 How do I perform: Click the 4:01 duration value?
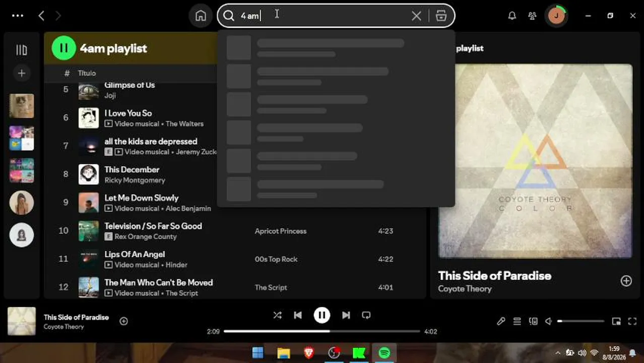[385, 287]
